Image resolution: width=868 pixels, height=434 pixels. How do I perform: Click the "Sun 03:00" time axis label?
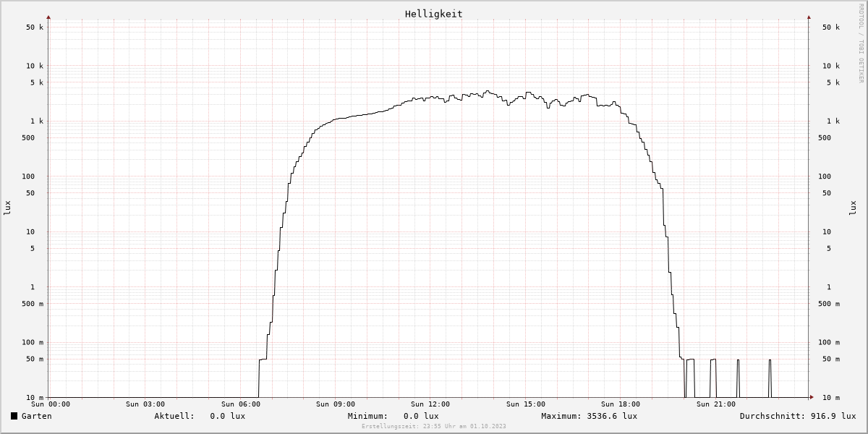[145, 404]
